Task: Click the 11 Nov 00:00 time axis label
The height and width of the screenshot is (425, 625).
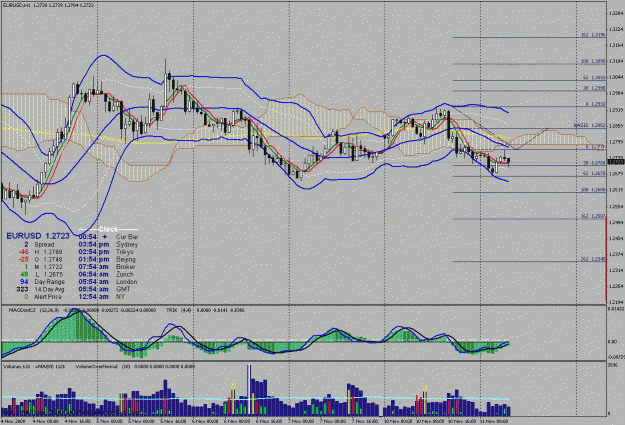Action: (495, 421)
